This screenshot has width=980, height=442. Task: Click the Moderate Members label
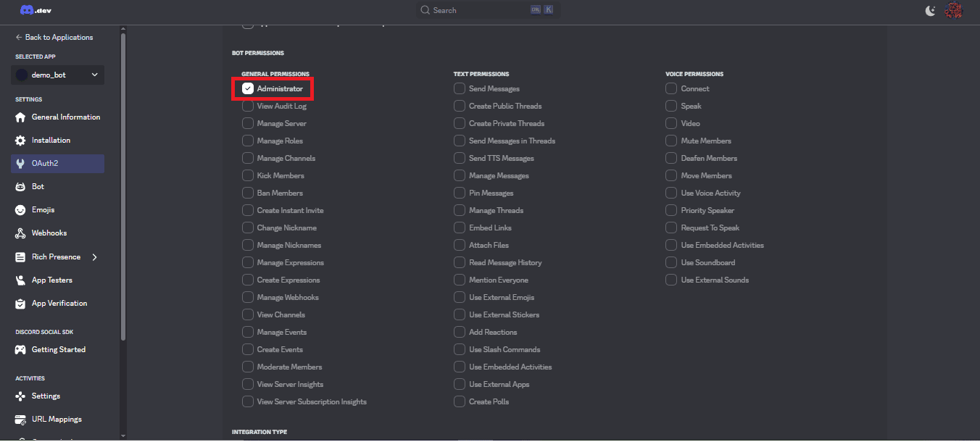pyautogui.click(x=289, y=367)
